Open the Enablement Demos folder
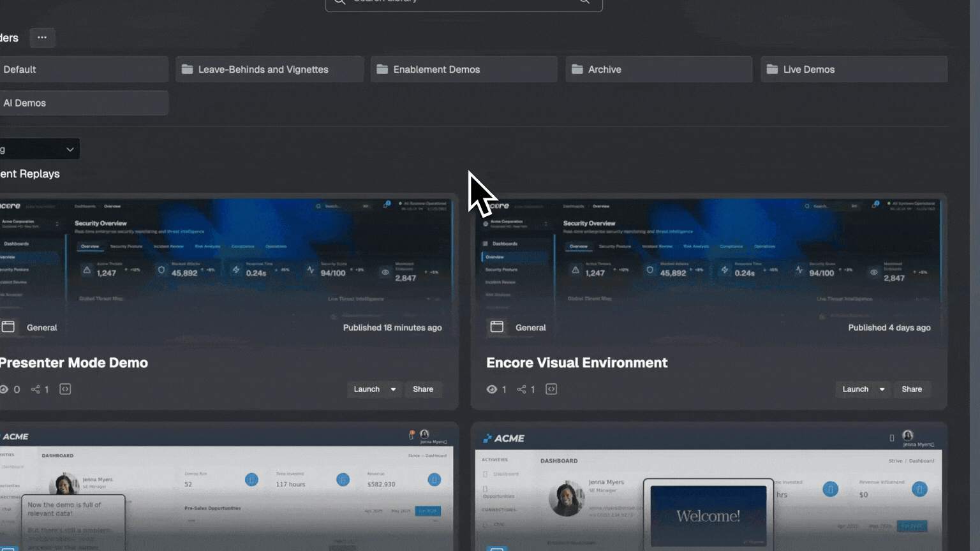This screenshot has width=980, height=551. (464, 70)
